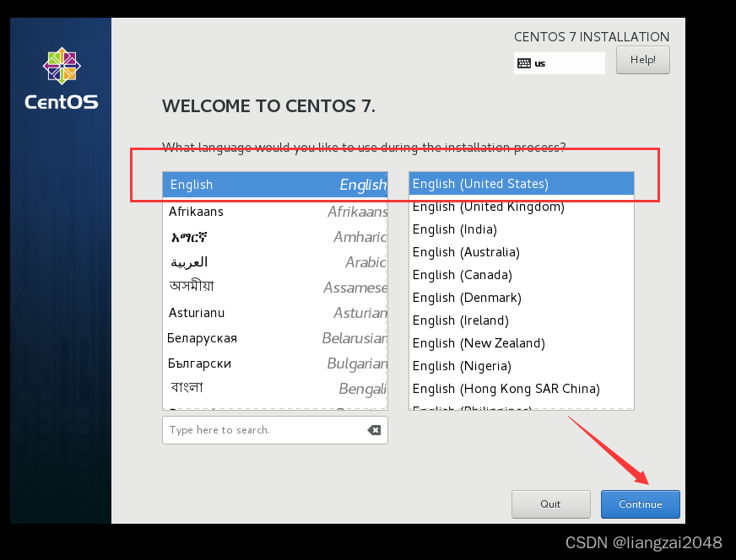The image size is (736, 560).
Task: Select Bulgarian language row
Action: [275, 363]
